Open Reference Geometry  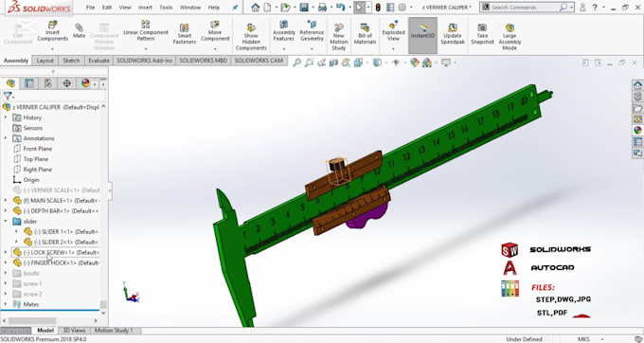pyautogui.click(x=312, y=31)
